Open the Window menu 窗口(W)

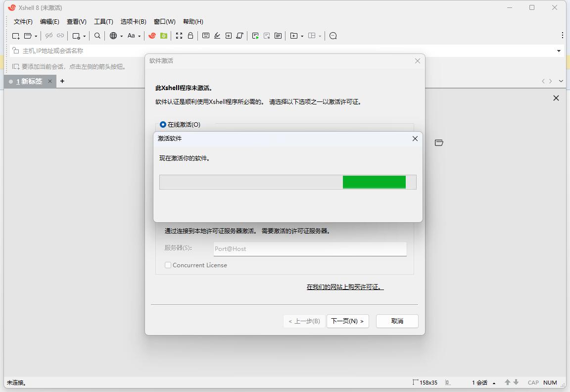[165, 22]
